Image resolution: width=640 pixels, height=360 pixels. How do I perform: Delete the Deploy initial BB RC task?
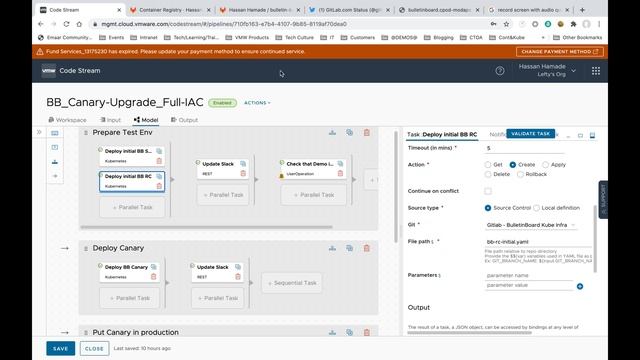[x=159, y=186]
